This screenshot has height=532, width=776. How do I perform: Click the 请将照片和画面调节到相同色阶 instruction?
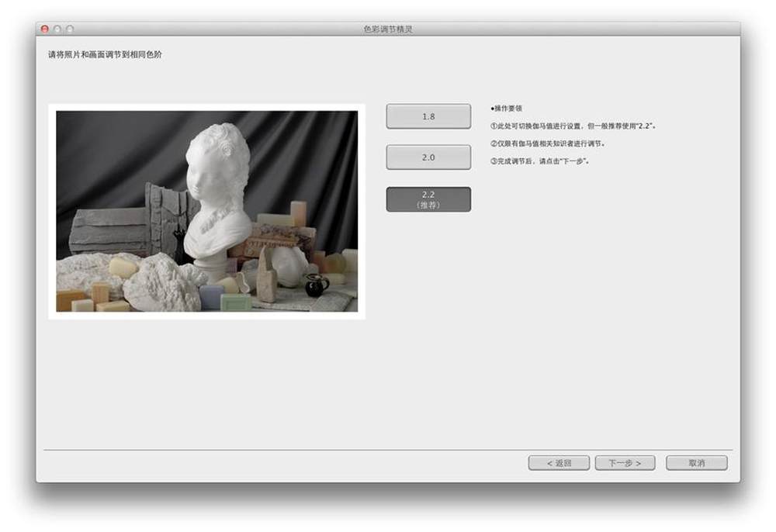pyautogui.click(x=105, y=54)
